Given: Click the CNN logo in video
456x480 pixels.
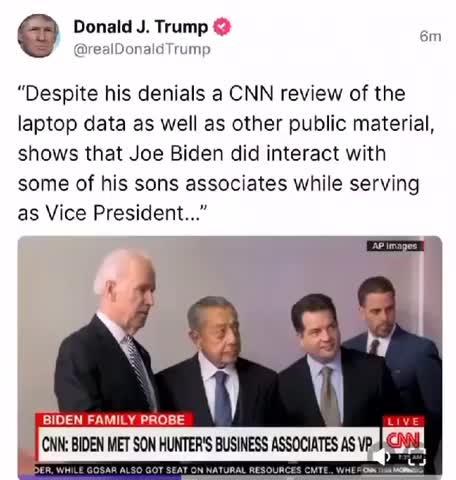Looking at the screenshot, I should tap(403, 440).
